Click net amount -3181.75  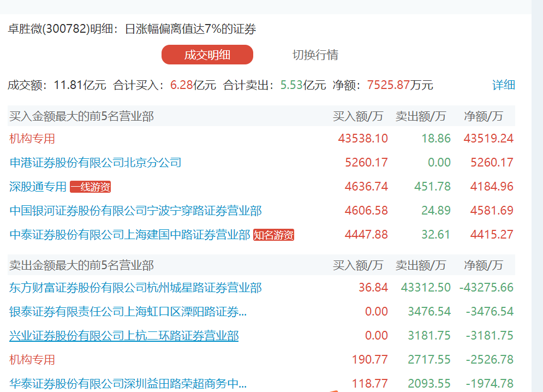coord(490,336)
